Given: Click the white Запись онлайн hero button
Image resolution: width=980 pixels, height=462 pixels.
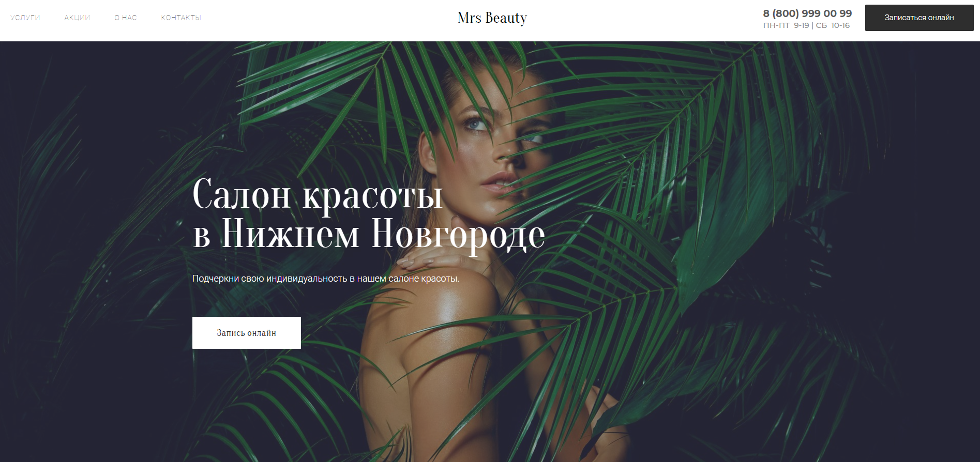Looking at the screenshot, I should (247, 333).
